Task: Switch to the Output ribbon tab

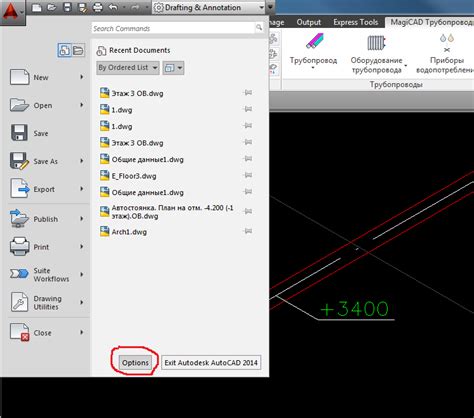Action: click(308, 22)
